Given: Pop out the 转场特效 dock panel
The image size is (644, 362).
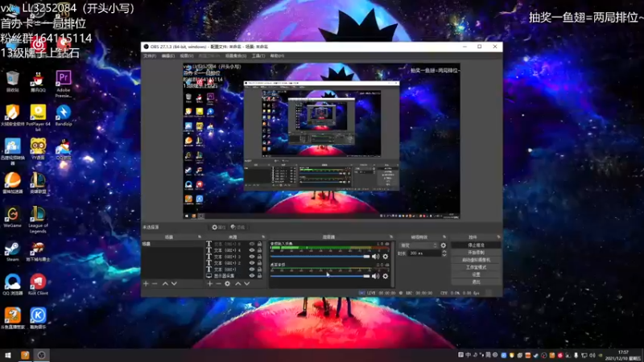Looking at the screenshot, I should (x=444, y=237).
